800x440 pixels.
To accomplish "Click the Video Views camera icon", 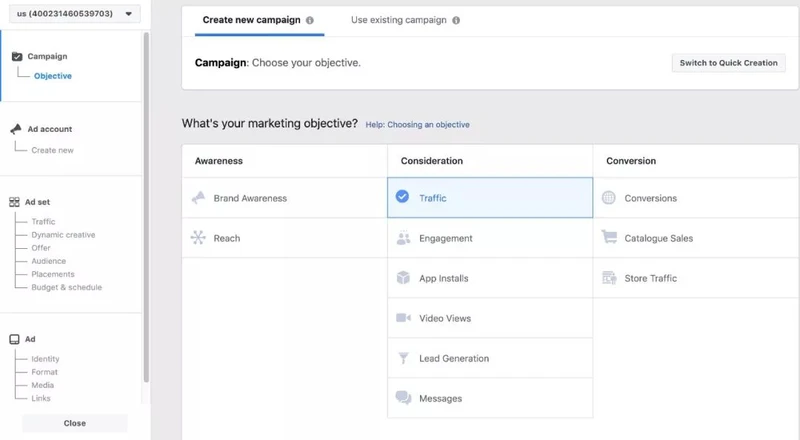I will (x=404, y=318).
